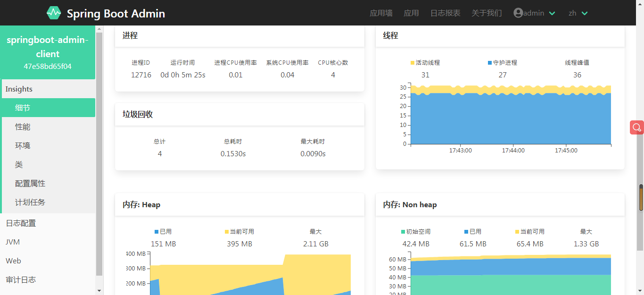Image resolution: width=644 pixels, height=295 pixels.
Task: Click the thread chart area
Action: [511, 114]
